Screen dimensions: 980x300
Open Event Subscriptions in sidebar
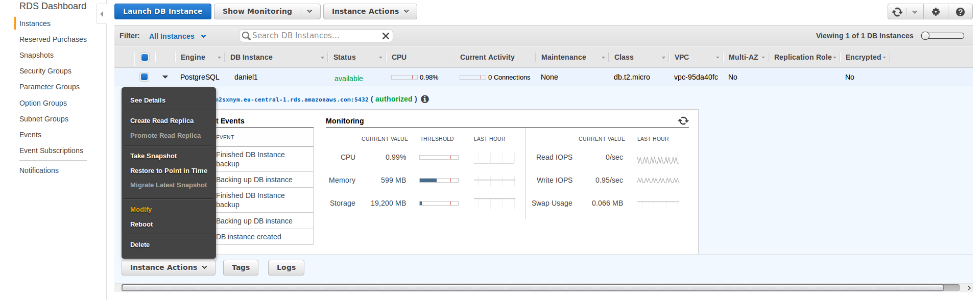point(51,151)
